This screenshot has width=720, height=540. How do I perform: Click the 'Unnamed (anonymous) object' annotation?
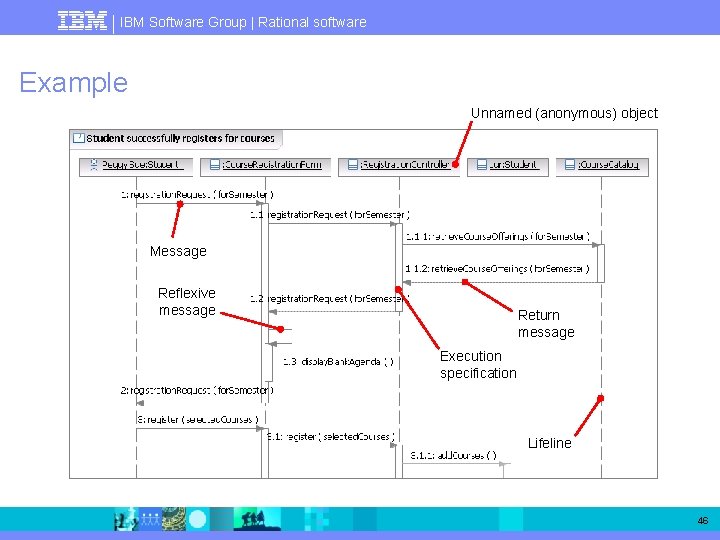564,113
